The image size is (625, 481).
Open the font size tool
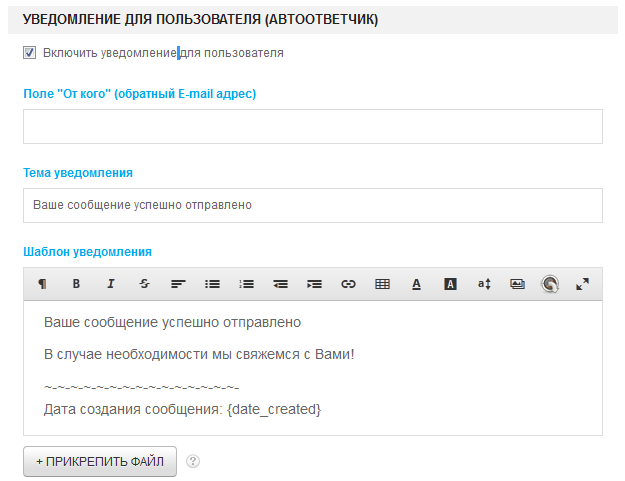click(484, 284)
